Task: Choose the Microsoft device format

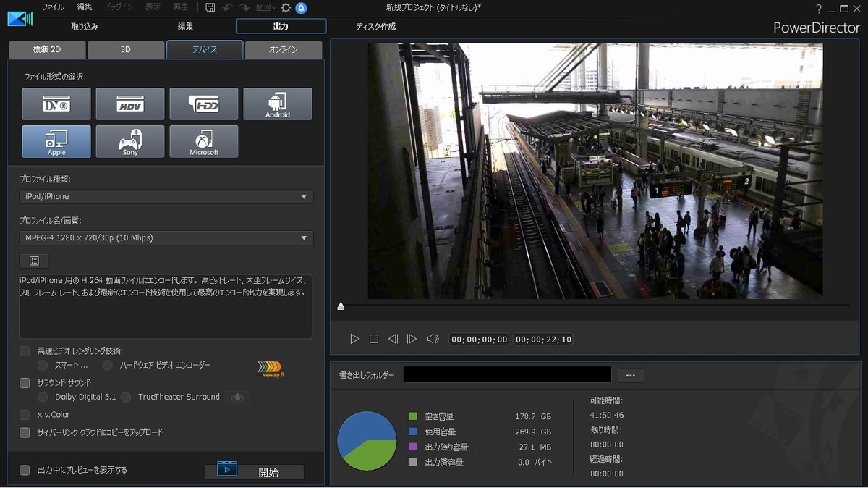Action: click(204, 141)
